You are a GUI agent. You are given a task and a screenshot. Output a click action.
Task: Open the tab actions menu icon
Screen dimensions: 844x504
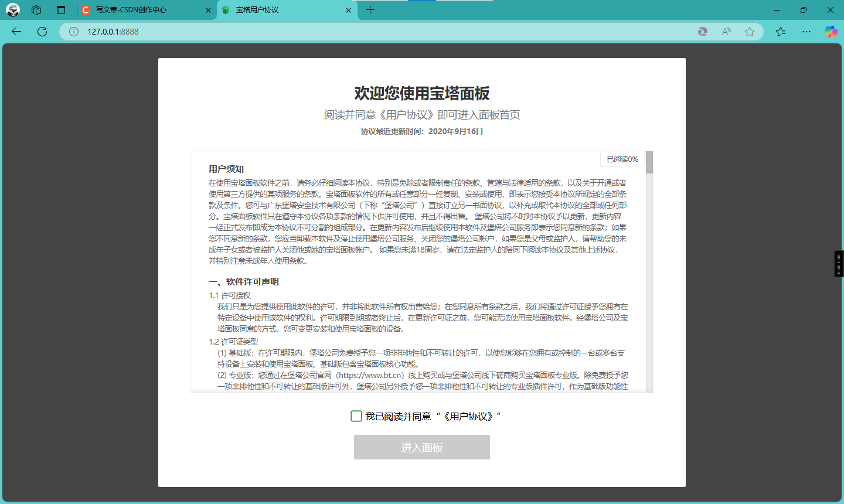tap(61, 10)
